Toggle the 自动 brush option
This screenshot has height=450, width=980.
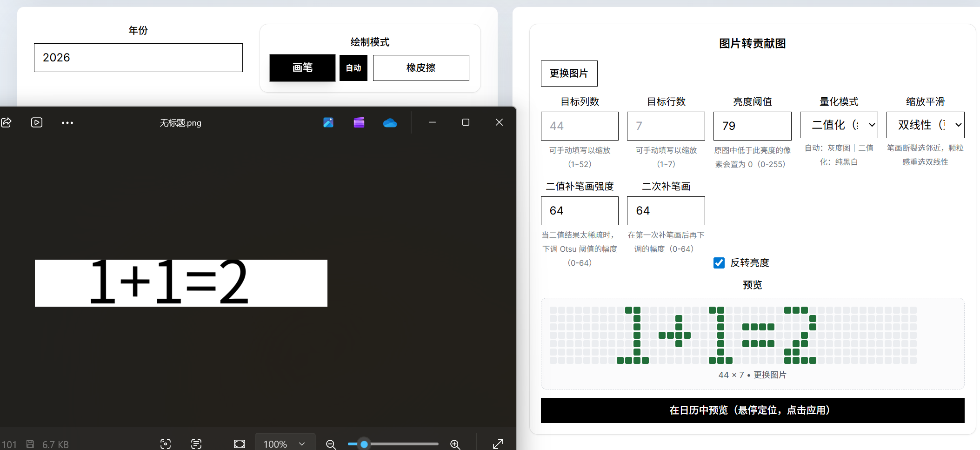click(x=353, y=68)
